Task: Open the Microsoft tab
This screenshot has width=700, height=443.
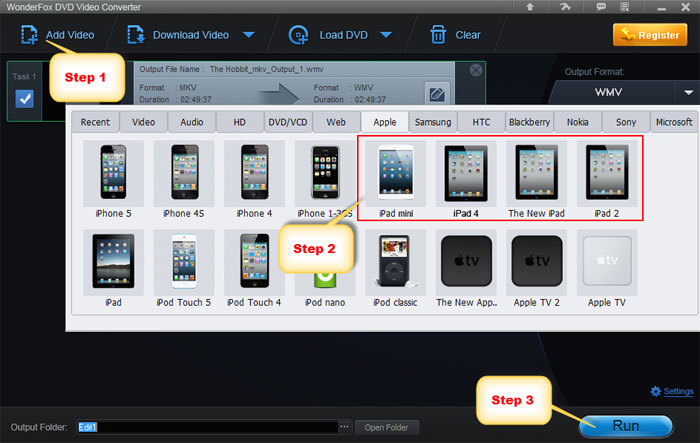Action: 674,122
